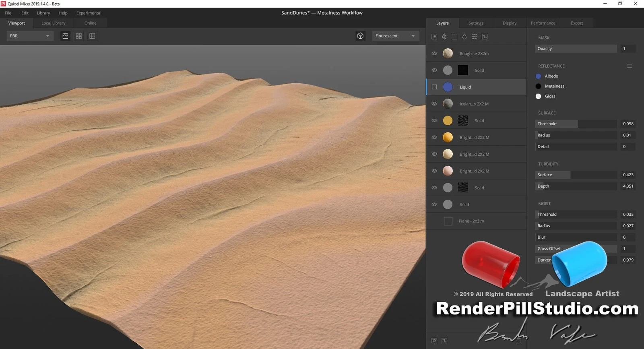This screenshot has height=349, width=644.
Task: Switch to the Local Library tab
Action: tap(54, 23)
